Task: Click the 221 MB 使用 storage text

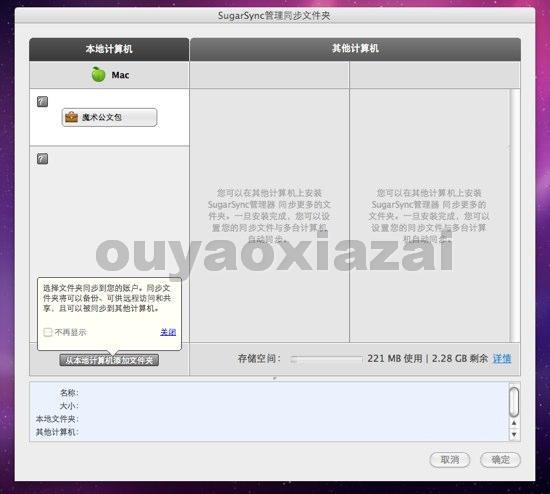Action: point(395,359)
